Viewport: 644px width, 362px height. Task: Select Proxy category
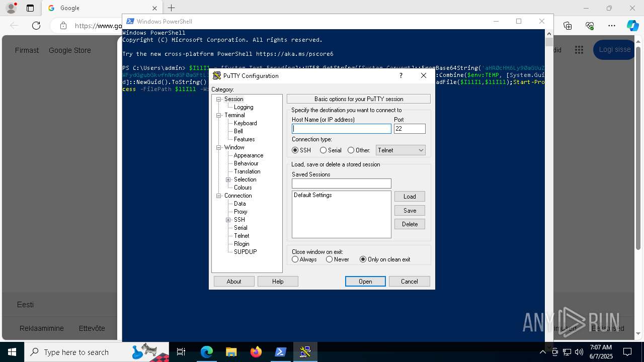click(240, 212)
